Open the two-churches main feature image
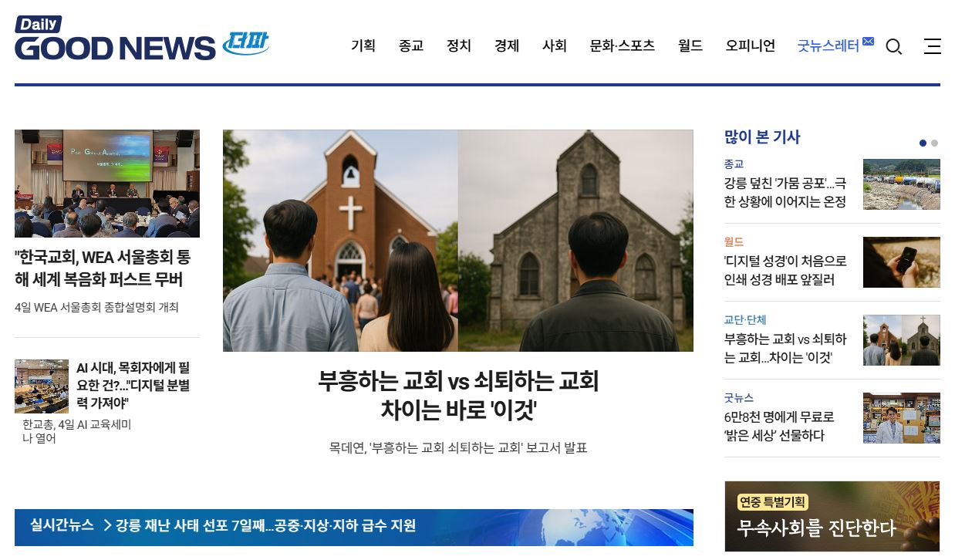The image size is (955, 560). coord(457,240)
